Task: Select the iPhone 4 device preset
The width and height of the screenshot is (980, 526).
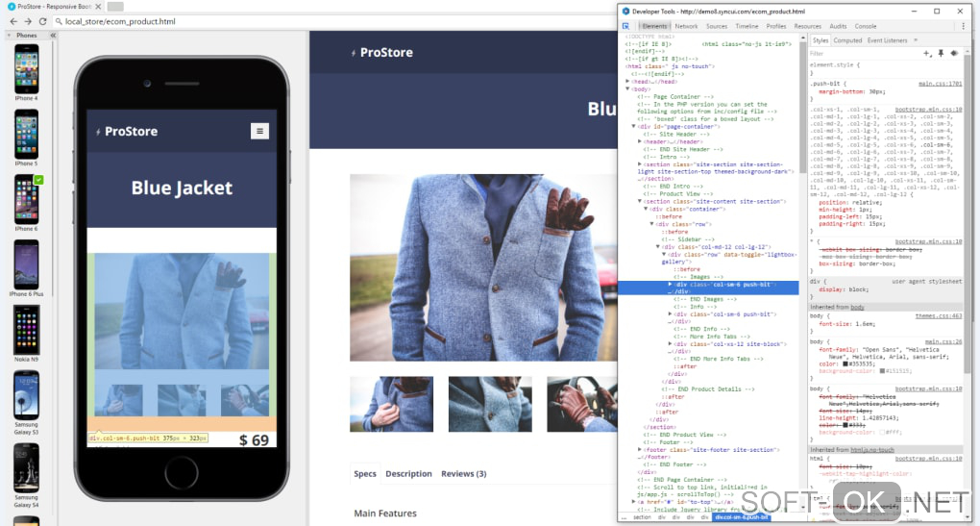Action: click(x=26, y=72)
